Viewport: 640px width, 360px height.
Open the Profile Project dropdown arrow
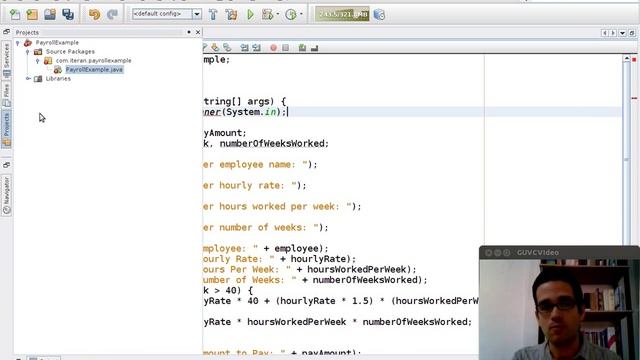[x=301, y=14]
